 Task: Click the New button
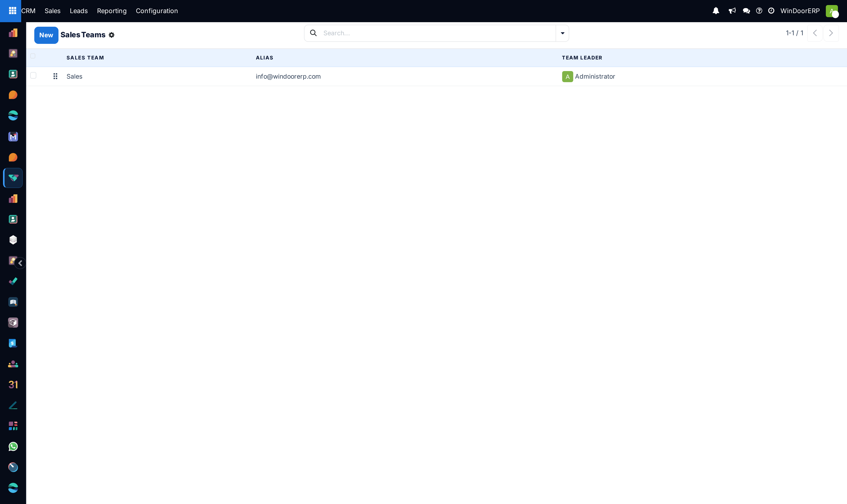tap(46, 35)
